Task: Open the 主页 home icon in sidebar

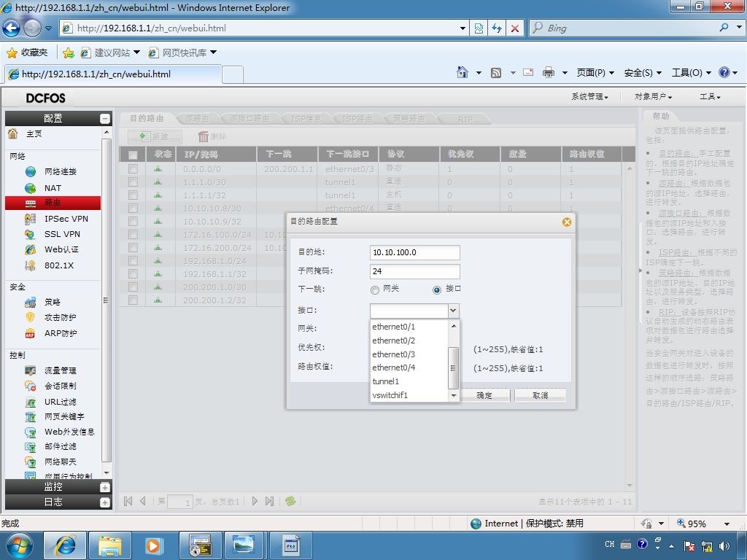Action: pyautogui.click(x=13, y=133)
